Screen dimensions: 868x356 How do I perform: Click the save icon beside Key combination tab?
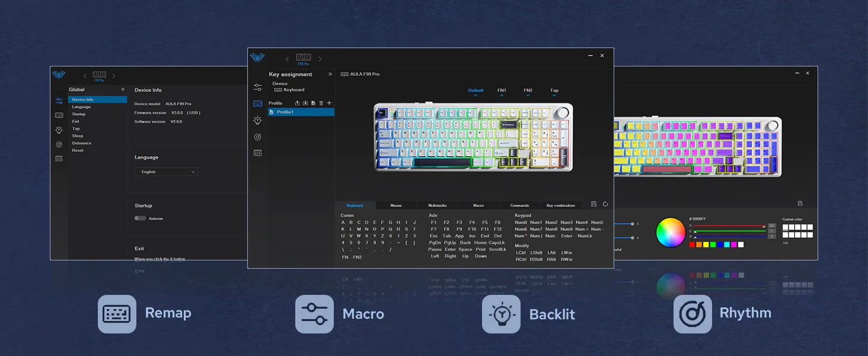coord(593,204)
